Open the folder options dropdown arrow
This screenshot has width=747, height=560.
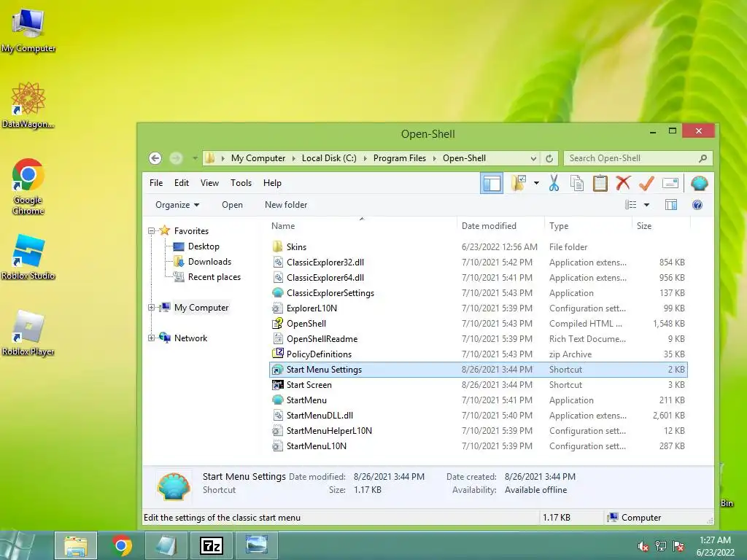[x=536, y=183]
